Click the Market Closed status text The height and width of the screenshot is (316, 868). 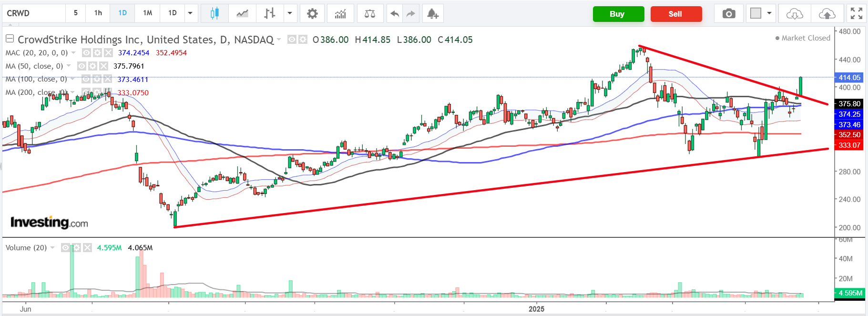806,38
